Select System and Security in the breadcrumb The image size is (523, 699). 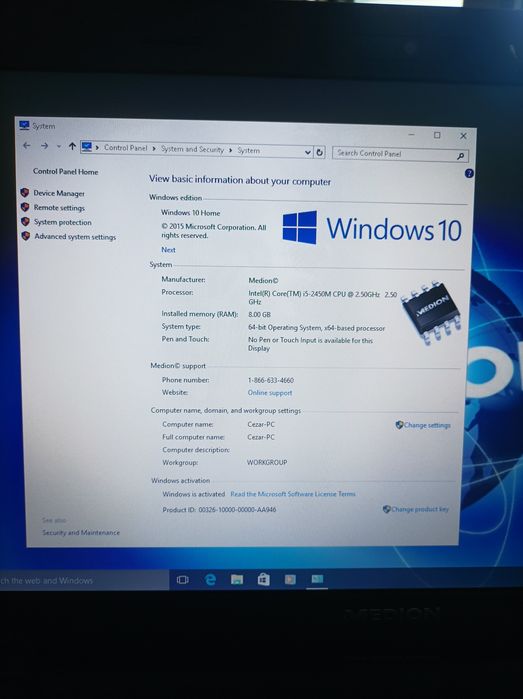pyautogui.click(x=192, y=149)
